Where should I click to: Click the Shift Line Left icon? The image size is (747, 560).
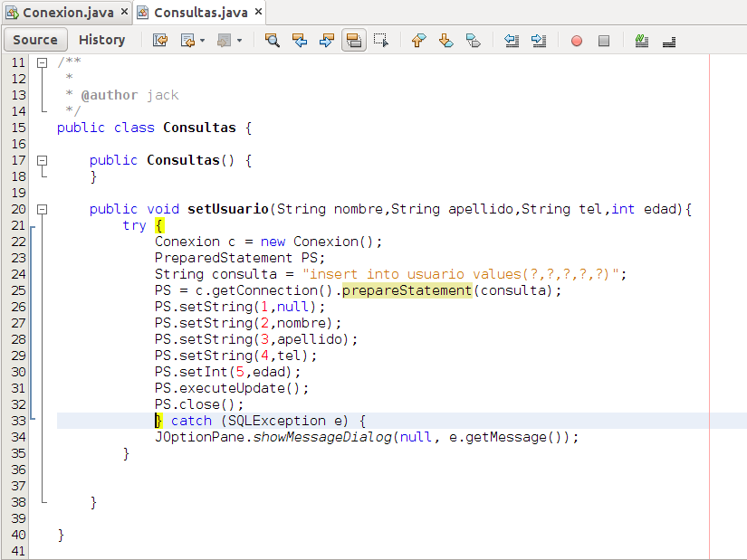click(511, 40)
